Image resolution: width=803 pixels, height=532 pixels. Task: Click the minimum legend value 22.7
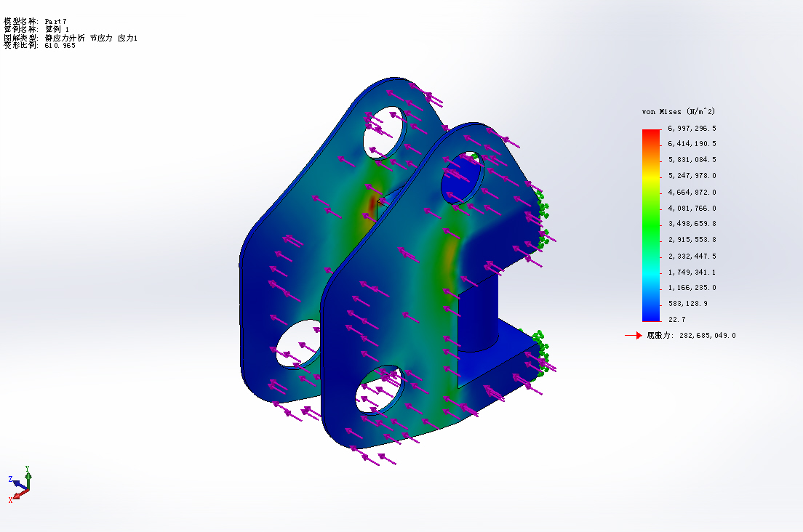(676, 320)
